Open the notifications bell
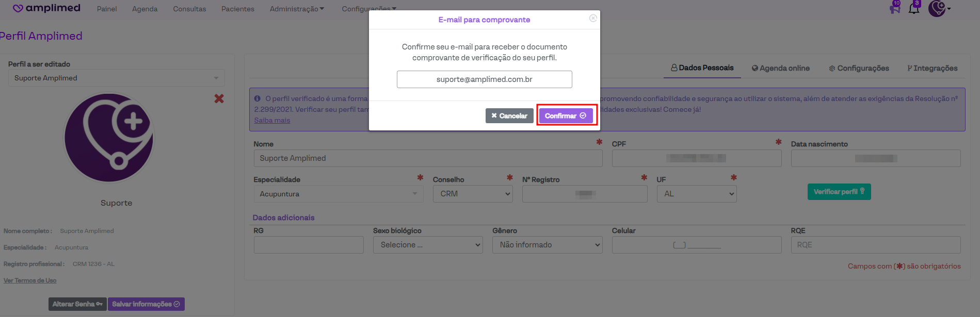The image size is (980, 317). [914, 8]
